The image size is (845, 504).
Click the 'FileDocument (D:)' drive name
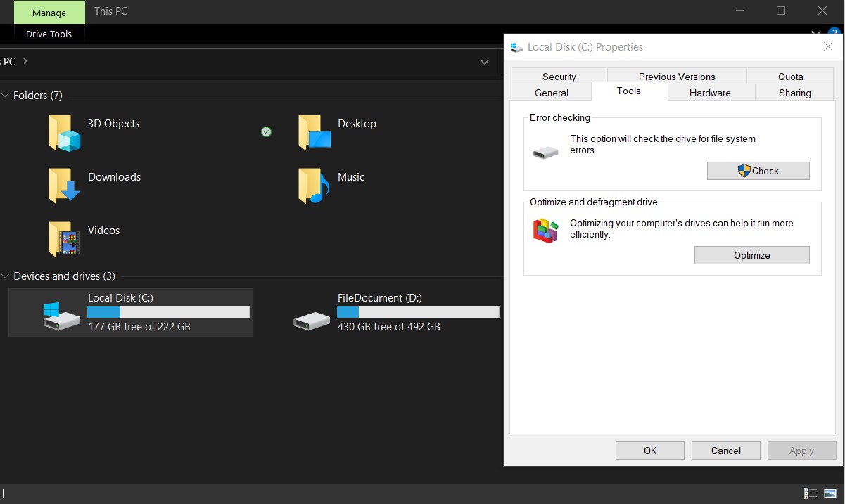coord(380,298)
